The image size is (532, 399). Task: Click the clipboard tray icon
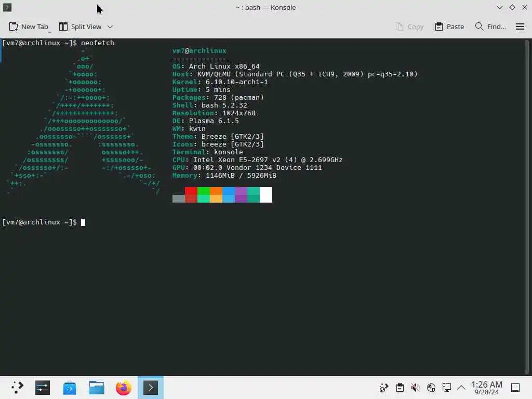click(400, 388)
